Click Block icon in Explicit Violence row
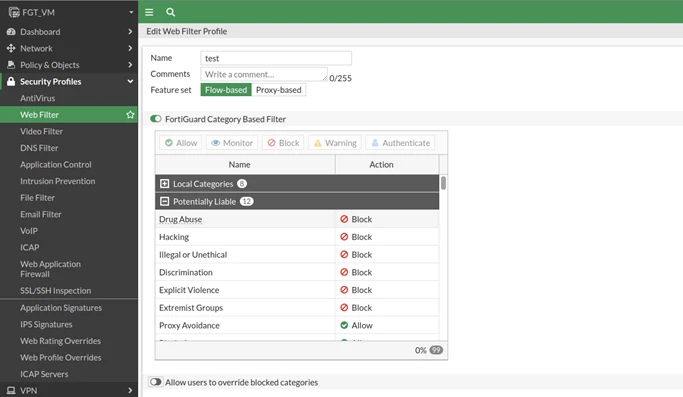 tap(344, 290)
